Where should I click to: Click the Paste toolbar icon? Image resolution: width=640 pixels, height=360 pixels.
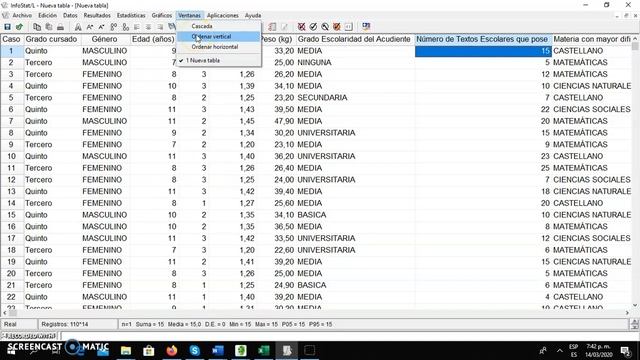pos(49,27)
